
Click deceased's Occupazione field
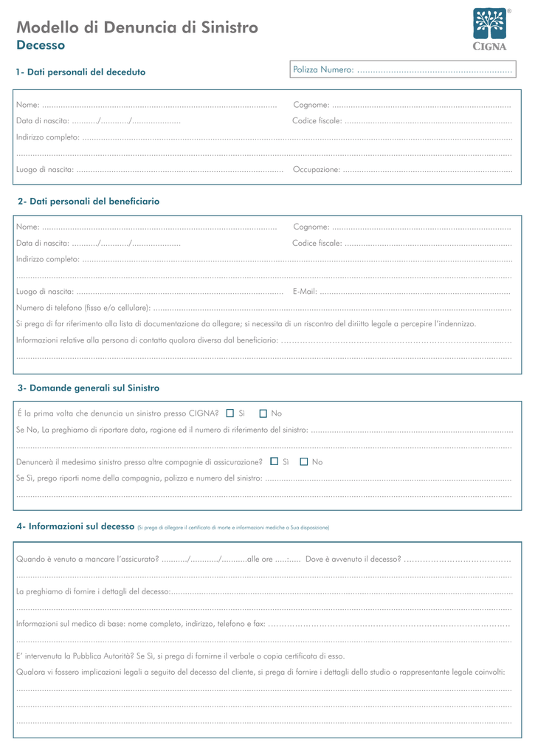click(x=427, y=169)
